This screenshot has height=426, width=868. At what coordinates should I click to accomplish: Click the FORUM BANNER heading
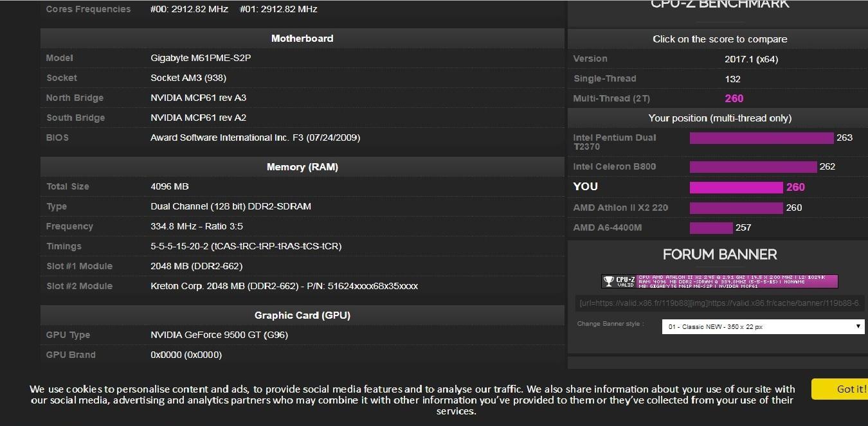(719, 254)
